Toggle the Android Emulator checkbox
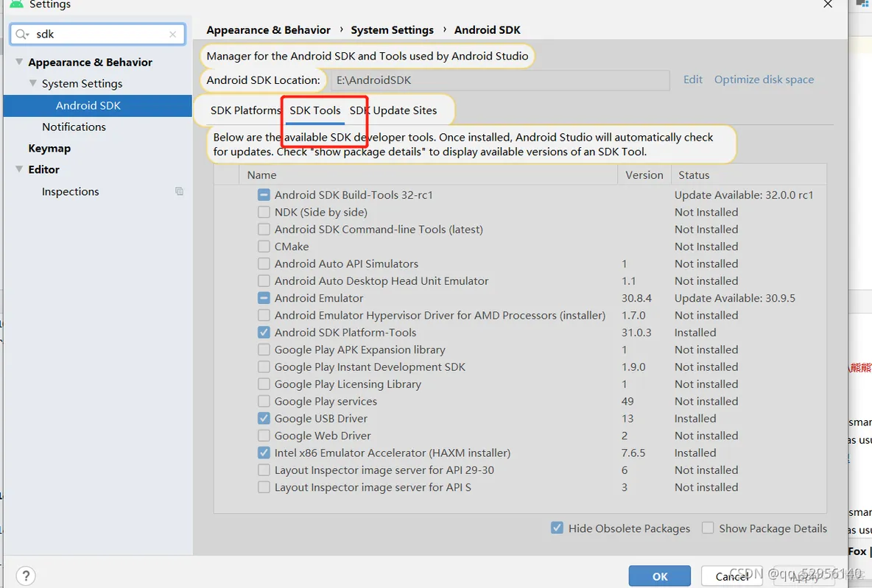This screenshot has height=588, width=872. click(264, 299)
